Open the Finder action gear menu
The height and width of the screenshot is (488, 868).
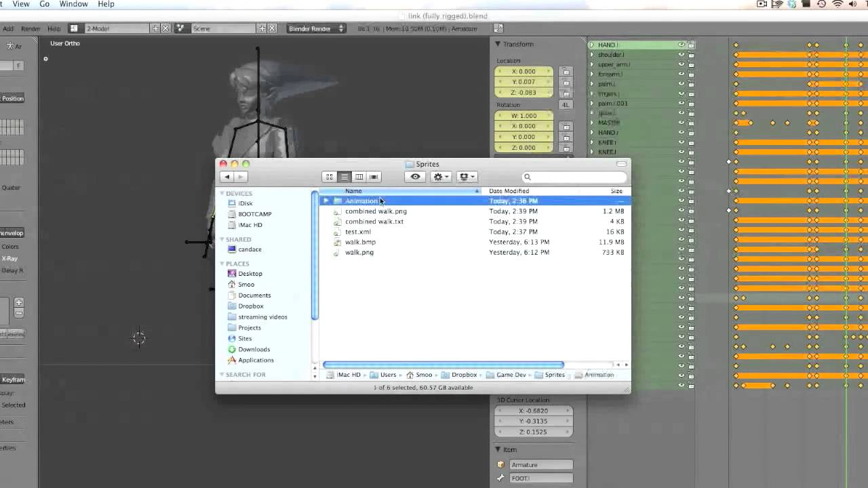coord(441,177)
